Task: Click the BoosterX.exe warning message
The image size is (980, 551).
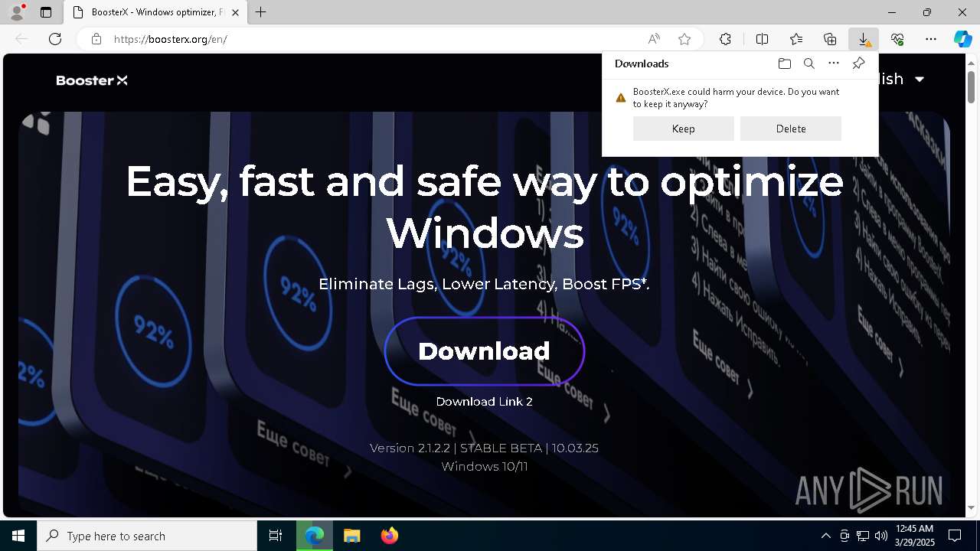Action: (x=736, y=98)
